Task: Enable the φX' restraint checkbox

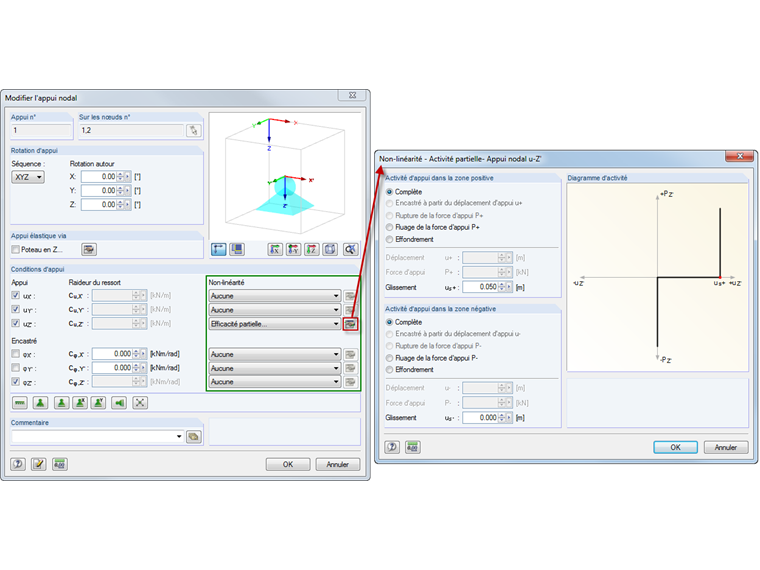Action: [x=16, y=354]
